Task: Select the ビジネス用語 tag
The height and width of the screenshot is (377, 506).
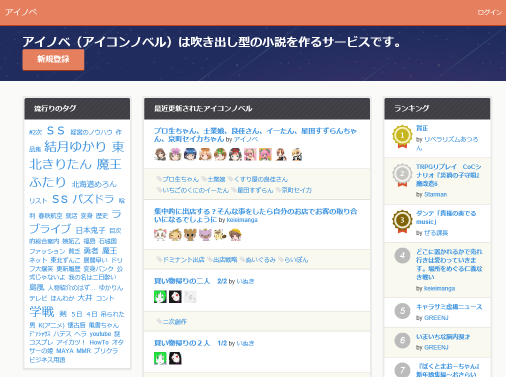Action: point(47,360)
